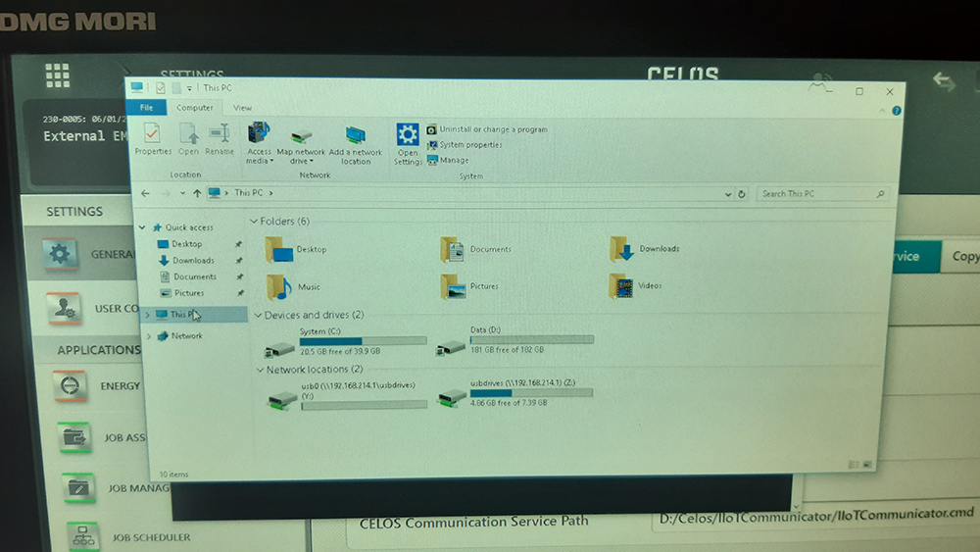The height and width of the screenshot is (552, 980).
Task: Collapse the ribbon with the chevron
Action: click(x=882, y=111)
